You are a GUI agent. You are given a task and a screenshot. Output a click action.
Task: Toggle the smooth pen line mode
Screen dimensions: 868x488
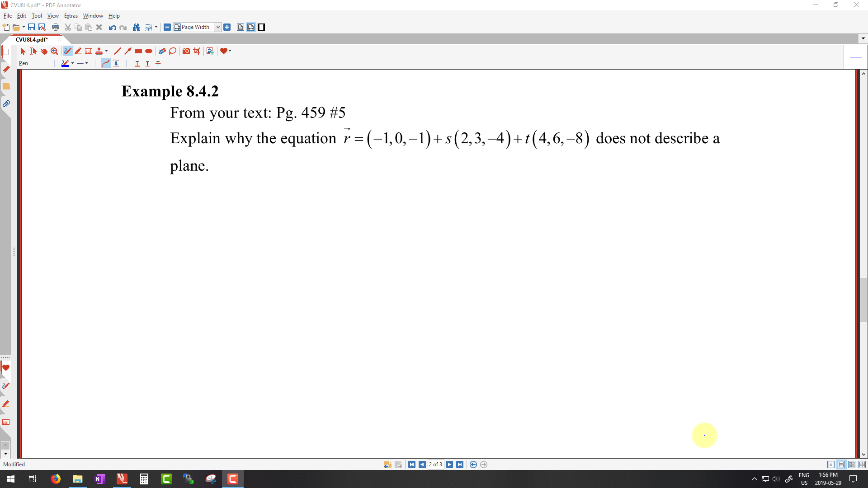(105, 63)
